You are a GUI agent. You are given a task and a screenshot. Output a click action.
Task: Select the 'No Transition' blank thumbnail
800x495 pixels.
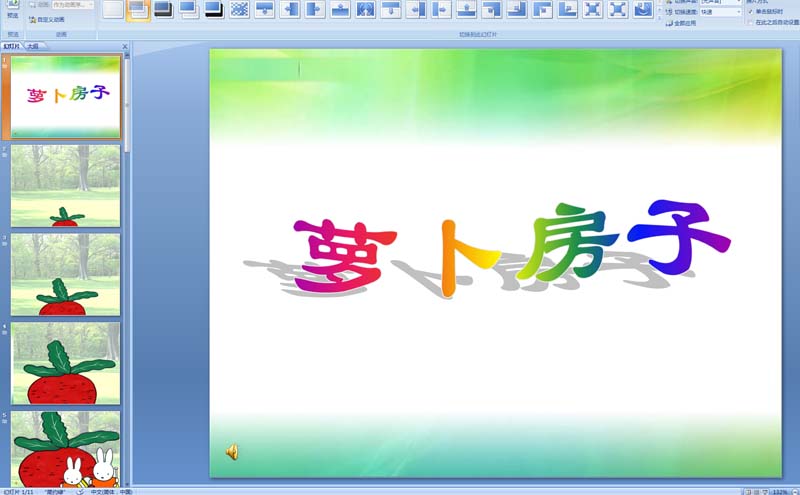[x=113, y=9]
